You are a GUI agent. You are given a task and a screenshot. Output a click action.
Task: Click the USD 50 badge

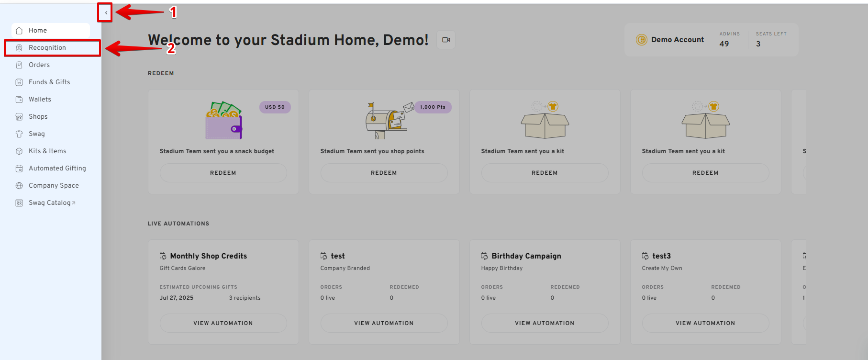coord(275,107)
